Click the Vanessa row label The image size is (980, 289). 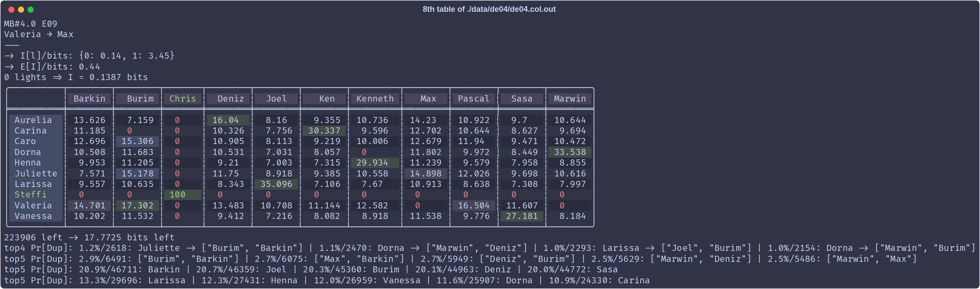[36, 216]
